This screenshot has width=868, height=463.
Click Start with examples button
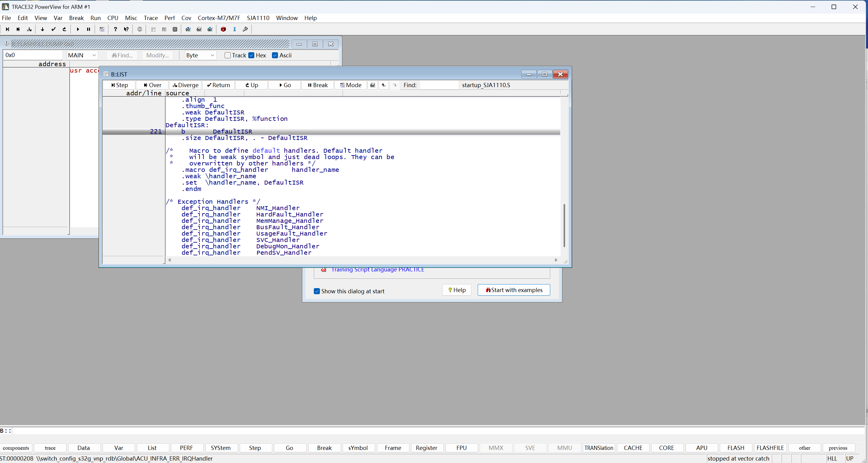[x=514, y=290]
